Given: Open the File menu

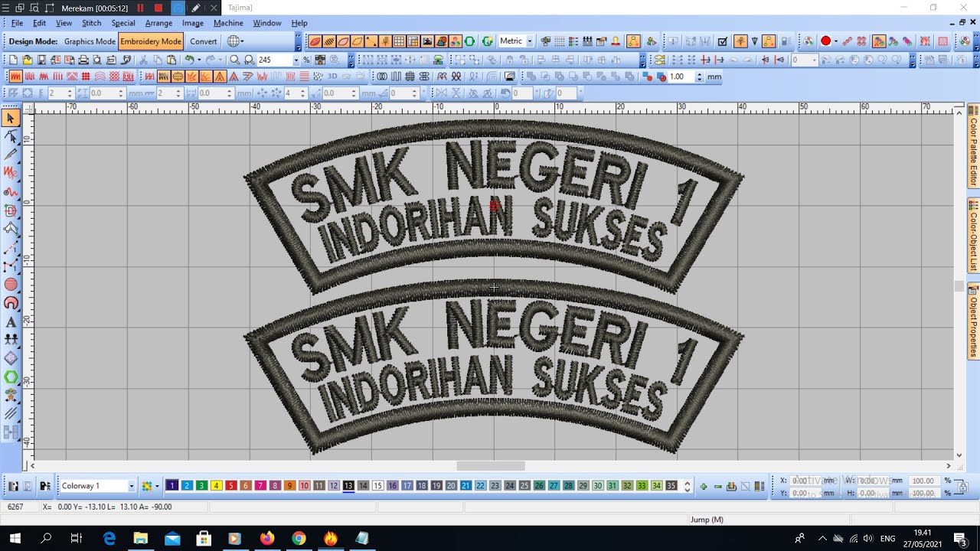Looking at the screenshot, I should [17, 23].
